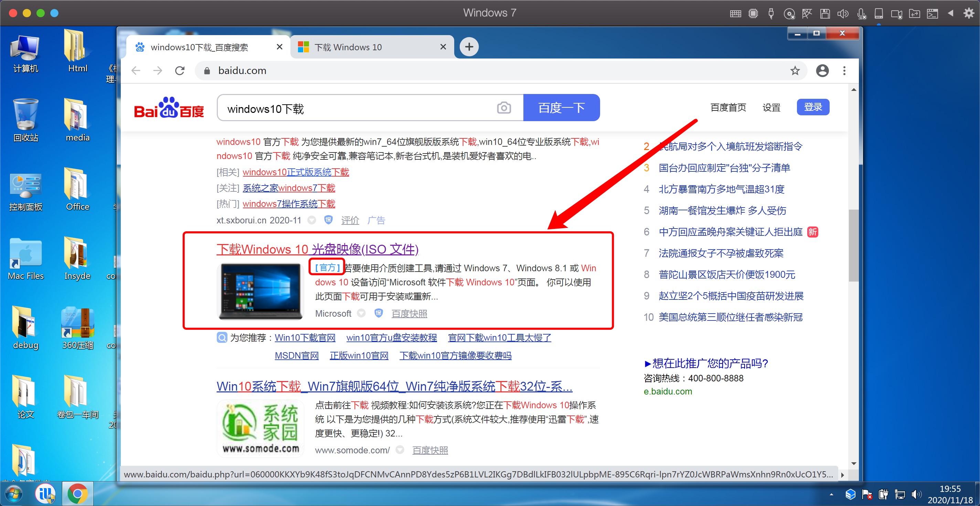Open the 回收站 recycle bin
980x506 pixels.
[25, 121]
